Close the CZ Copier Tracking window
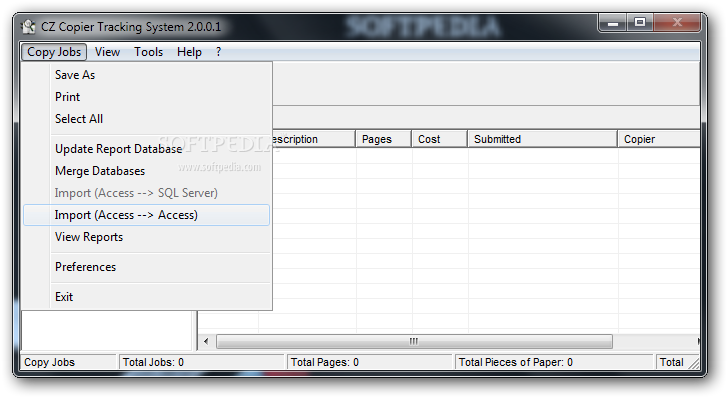 click(x=677, y=22)
